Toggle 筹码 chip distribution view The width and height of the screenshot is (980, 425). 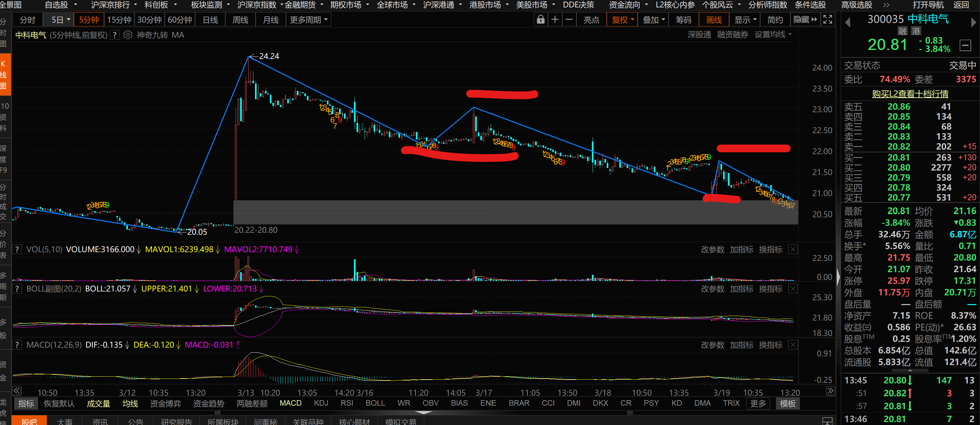[683, 20]
